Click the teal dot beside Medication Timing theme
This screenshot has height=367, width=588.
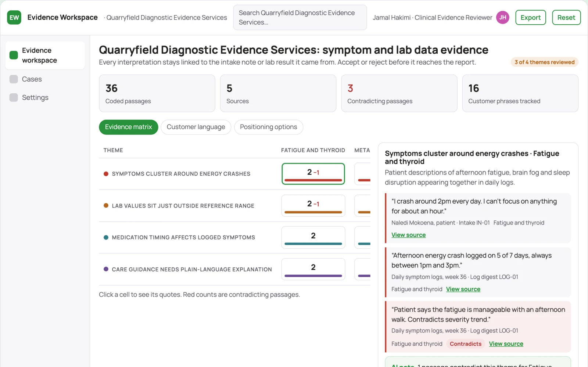coord(106,237)
